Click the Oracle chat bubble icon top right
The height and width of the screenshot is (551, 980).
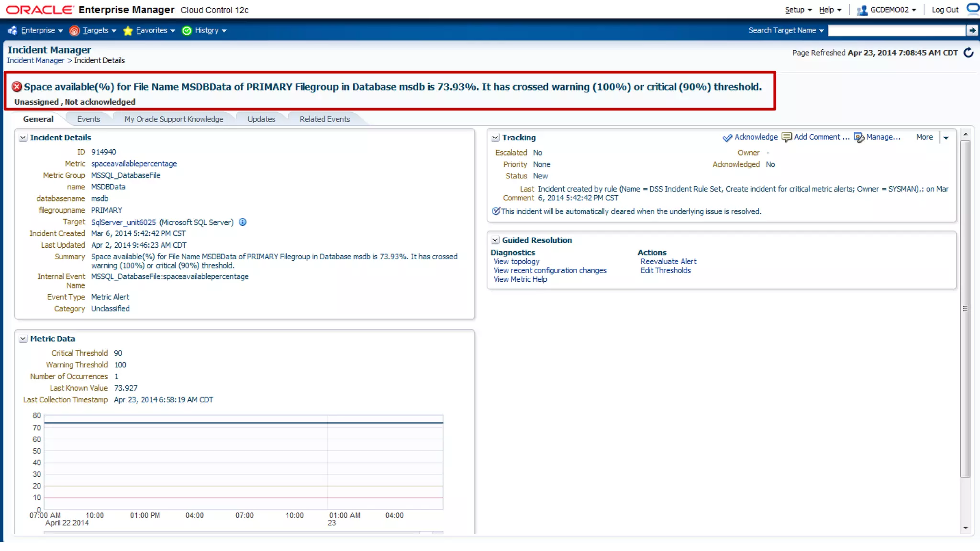[x=973, y=9]
